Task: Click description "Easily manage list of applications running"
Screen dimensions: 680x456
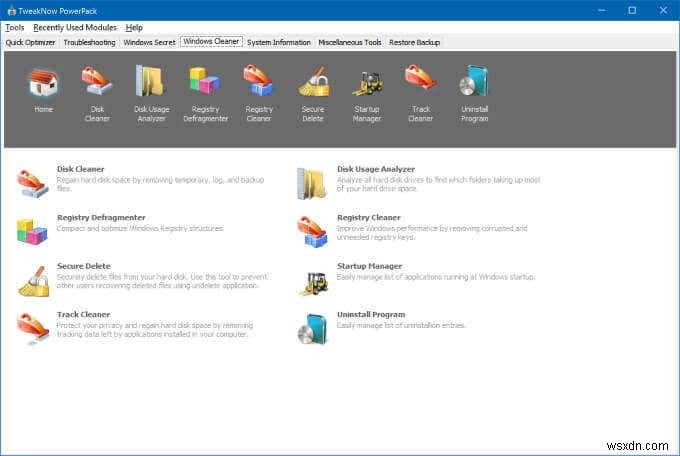Action: point(436,276)
